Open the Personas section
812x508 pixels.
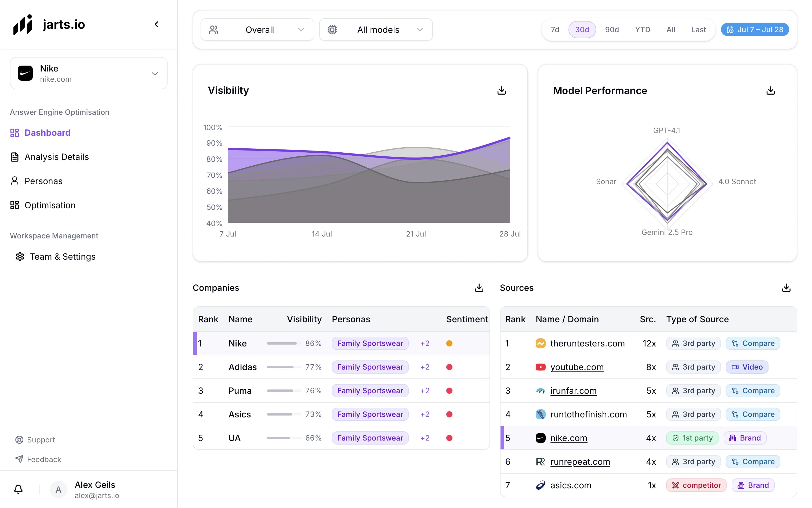[x=37, y=181]
